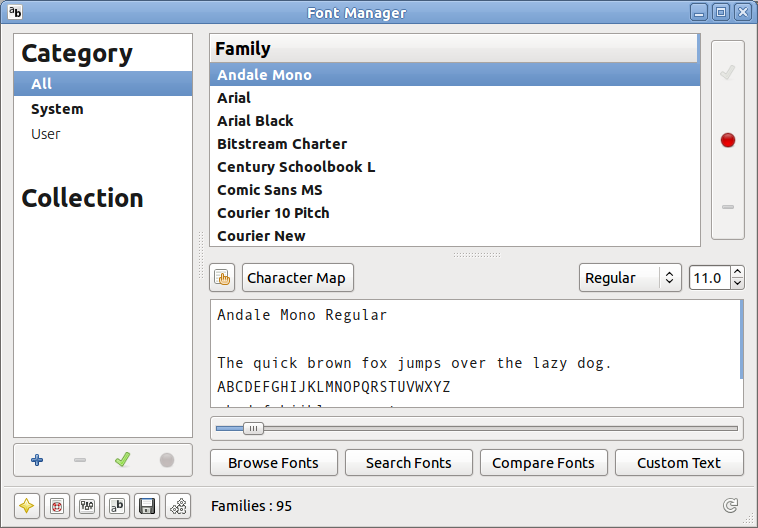Minimize the Font Manager window
This screenshot has height=528, width=758.
coord(699,12)
